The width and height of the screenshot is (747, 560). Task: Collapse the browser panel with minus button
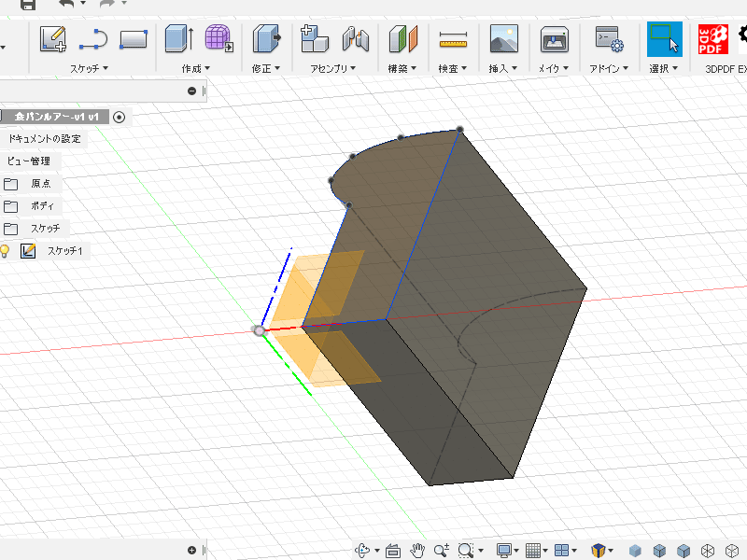192,91
